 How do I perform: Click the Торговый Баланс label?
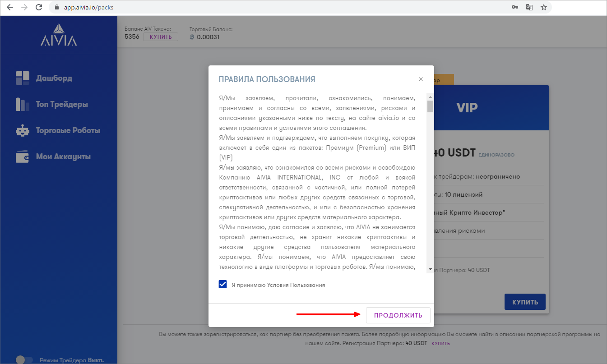pos(211,29)
